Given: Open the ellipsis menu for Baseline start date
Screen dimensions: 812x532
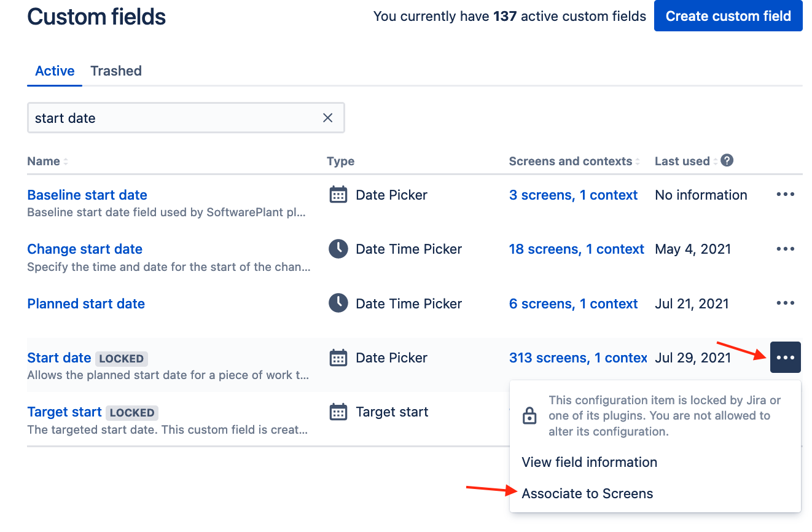Looking at the screenshot, I should pyautogui.click(x=785, y=194).
